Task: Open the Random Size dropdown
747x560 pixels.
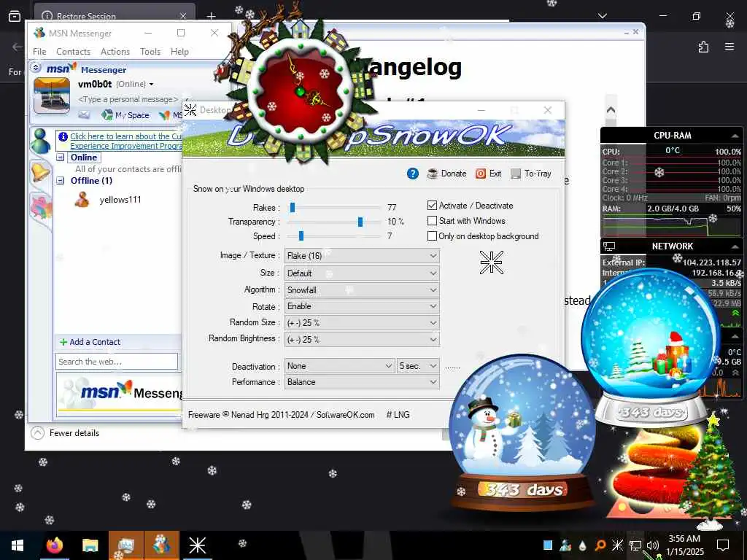Action: (x=362, y=323)
